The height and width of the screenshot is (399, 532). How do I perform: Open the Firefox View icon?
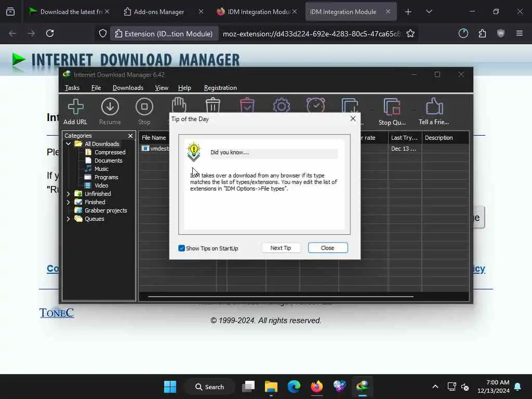tap(10, 12)
